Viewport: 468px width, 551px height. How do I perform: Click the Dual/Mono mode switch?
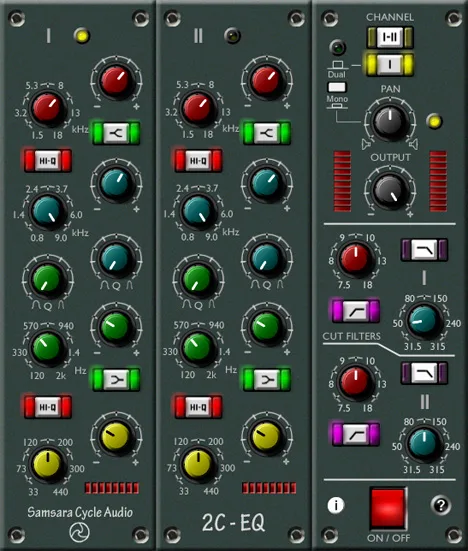tap(337, 87)
